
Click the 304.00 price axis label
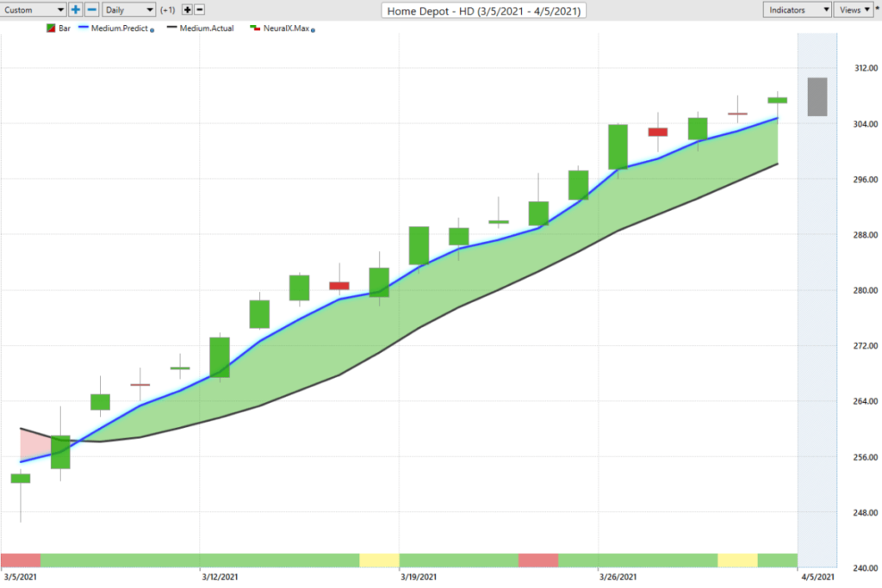point(866,124)
